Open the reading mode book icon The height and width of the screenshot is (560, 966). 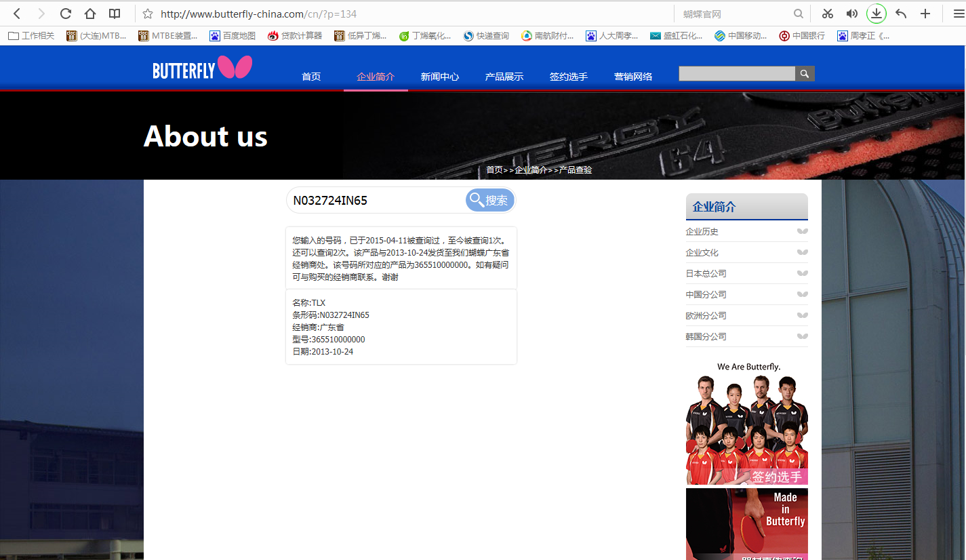[115, 14]
